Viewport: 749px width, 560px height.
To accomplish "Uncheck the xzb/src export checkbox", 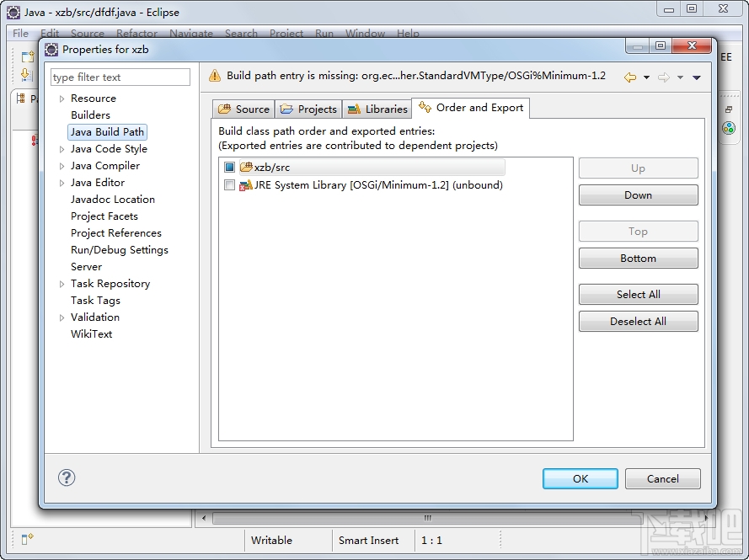I will (x=228, y=166).
